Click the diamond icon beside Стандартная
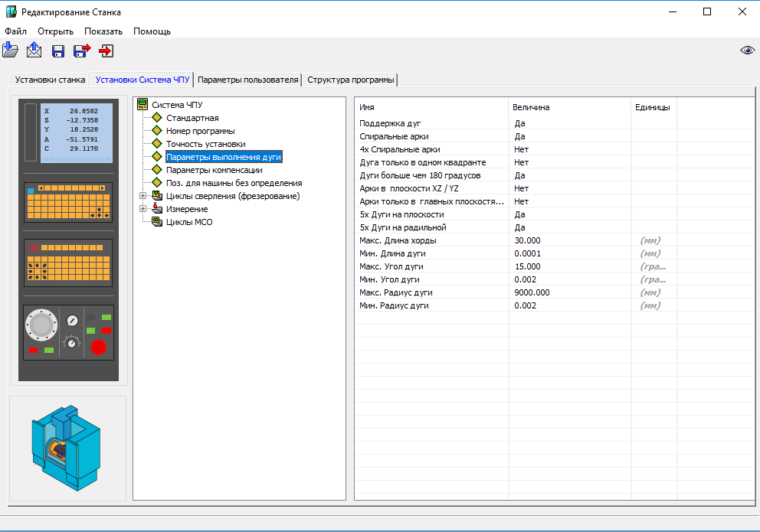The height and width of the screenshot is (532, 760). (157, 118)
